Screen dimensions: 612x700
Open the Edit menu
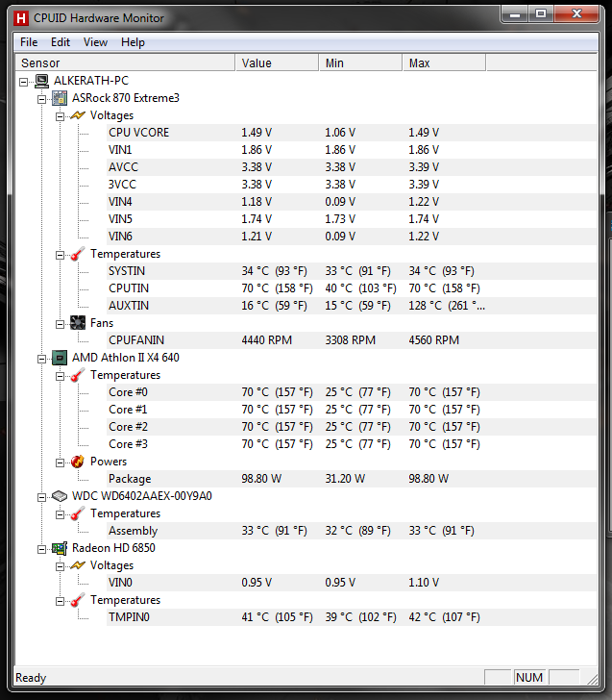(x=61, y=42)
